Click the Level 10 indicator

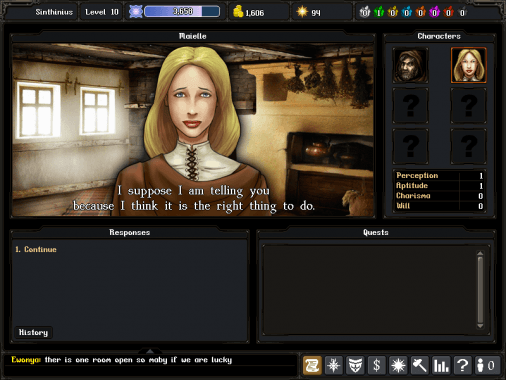tap(102, 12)
